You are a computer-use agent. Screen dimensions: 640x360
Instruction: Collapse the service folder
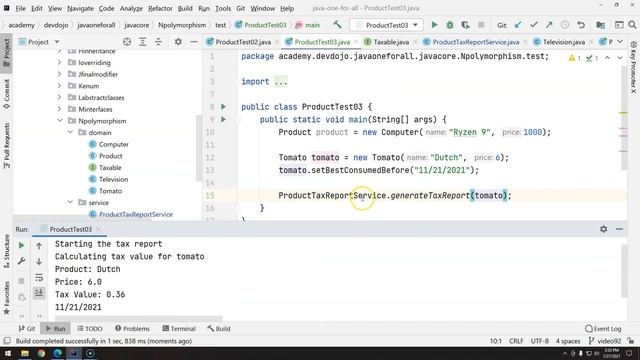(x=70, y=202)
